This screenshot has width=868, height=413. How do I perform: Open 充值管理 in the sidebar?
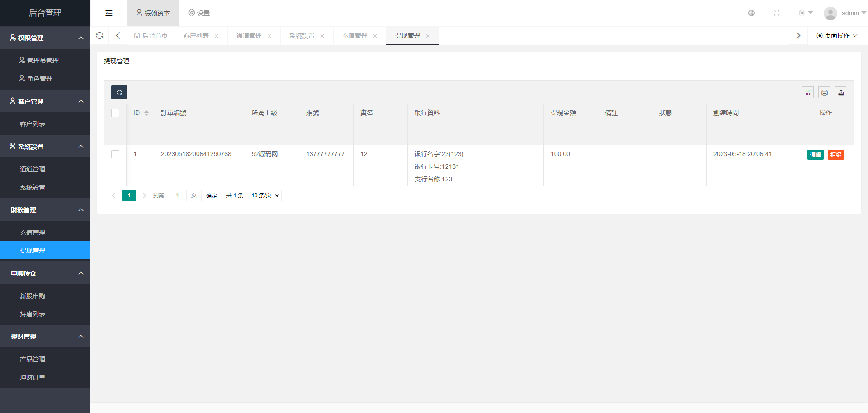(x=33, y=233)
